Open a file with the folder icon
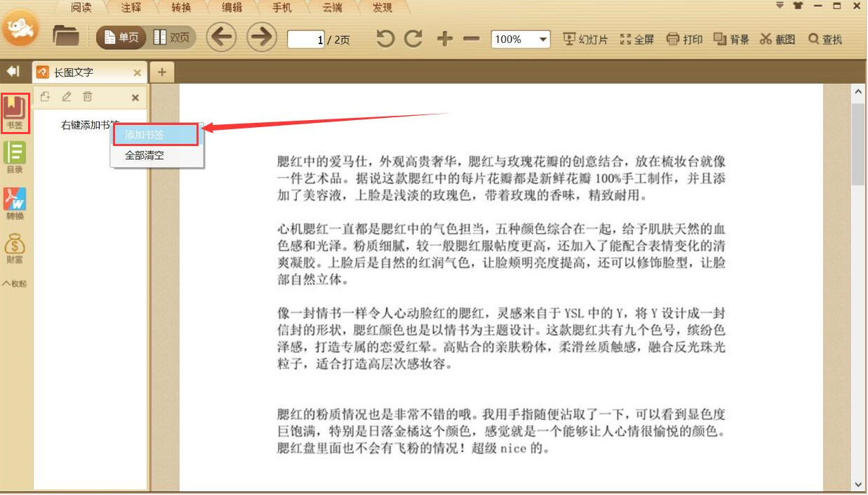This screenshot has width=868, height=495. point(66,36)
